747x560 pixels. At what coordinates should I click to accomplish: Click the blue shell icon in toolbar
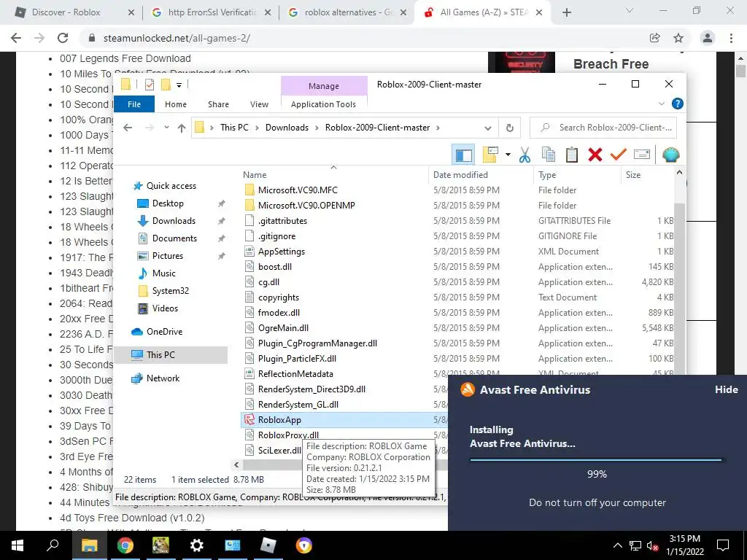[671, 155]
